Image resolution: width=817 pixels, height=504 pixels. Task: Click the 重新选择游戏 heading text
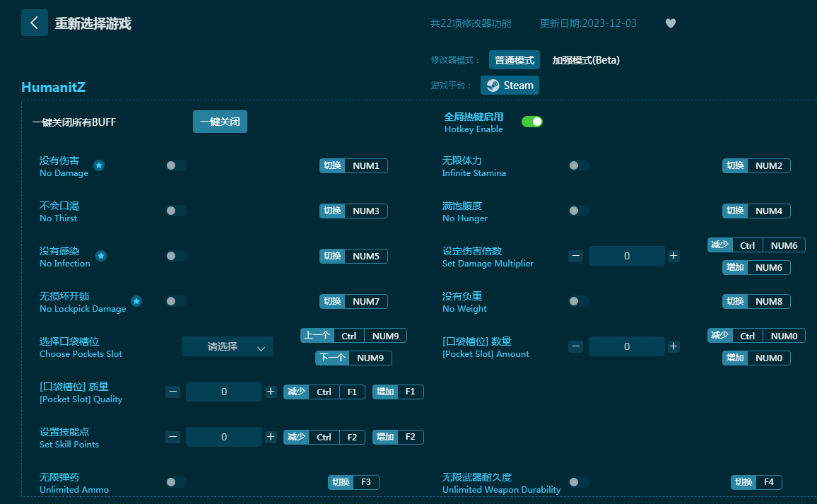(93, 23)
